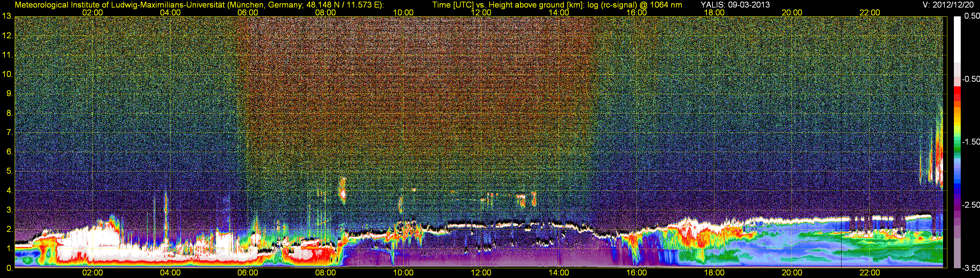Click the 06:00 label on the bottom time axis
Viewport: 980px width, 278px height.
point(248,273)
